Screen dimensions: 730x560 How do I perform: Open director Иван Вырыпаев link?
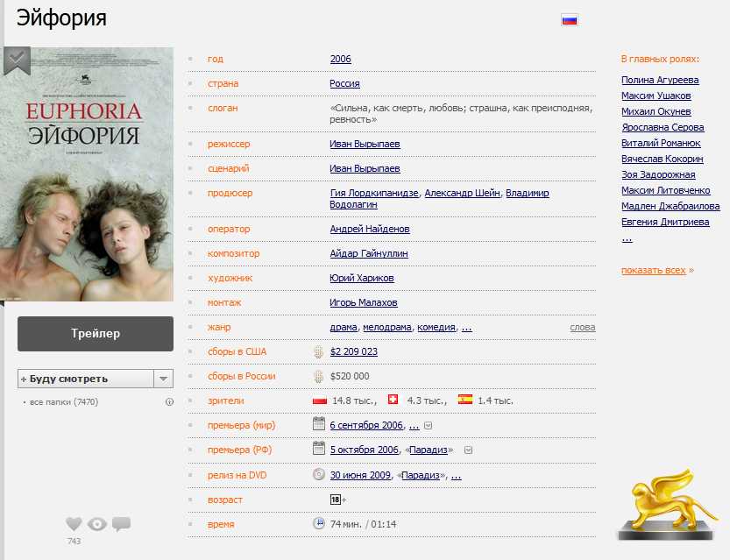365,145
